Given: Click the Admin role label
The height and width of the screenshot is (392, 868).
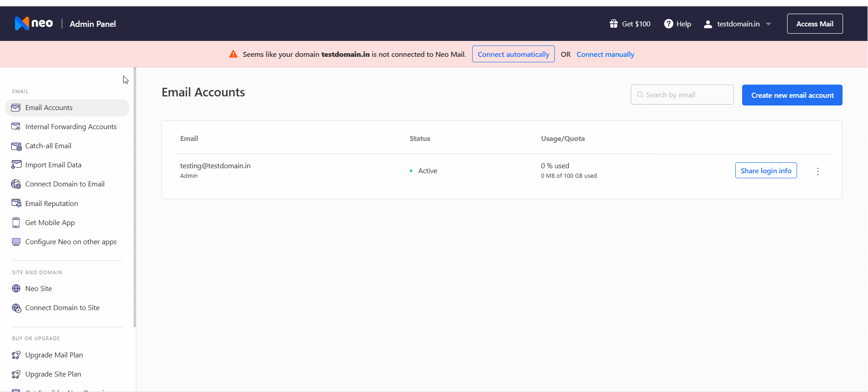Looking at the screenshot, I should pos(189,176).
